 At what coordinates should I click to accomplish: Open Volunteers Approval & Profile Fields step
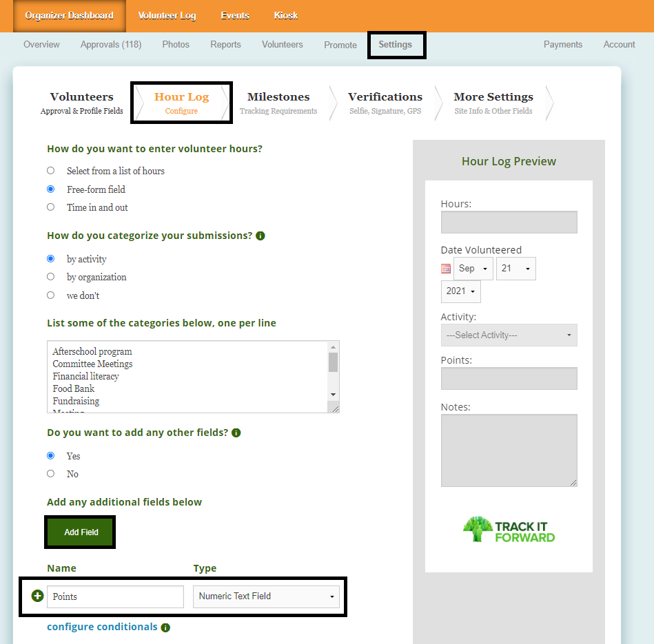[x=82, y=103]
